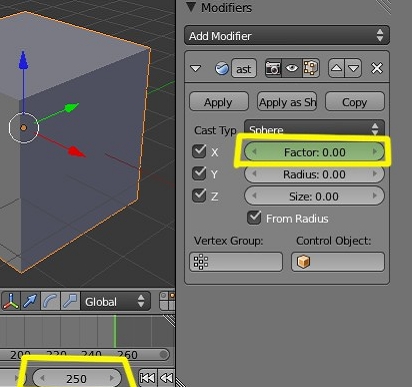412x387 pixels.
Task: Decrease Factor with left arrow
Action: pos(254,152)
